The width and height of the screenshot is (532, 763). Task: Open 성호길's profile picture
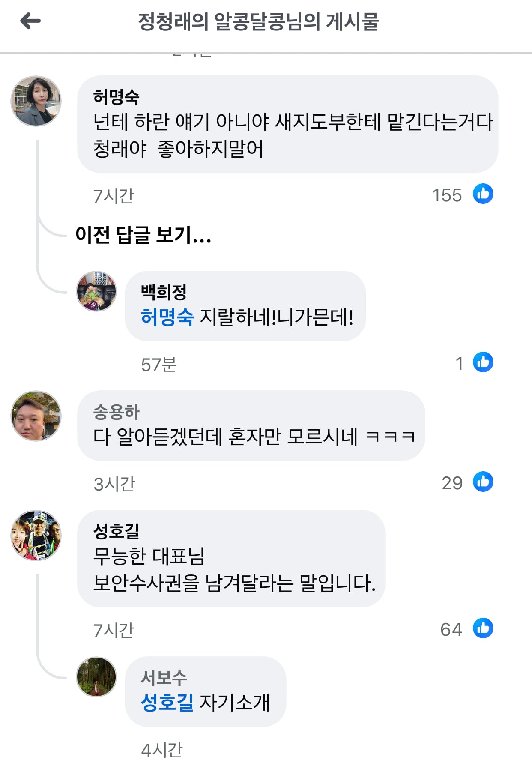pyautogui.click(x=36, y=536)
